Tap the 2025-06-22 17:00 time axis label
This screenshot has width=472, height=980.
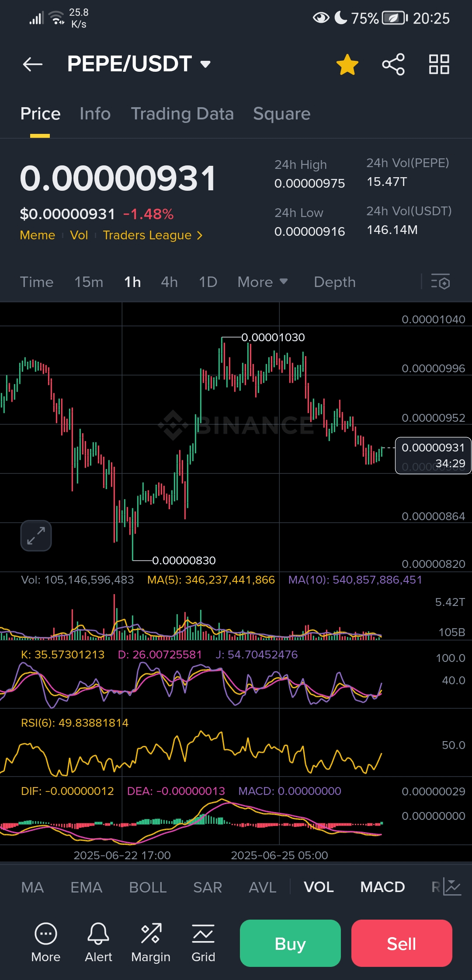[122, 855]
